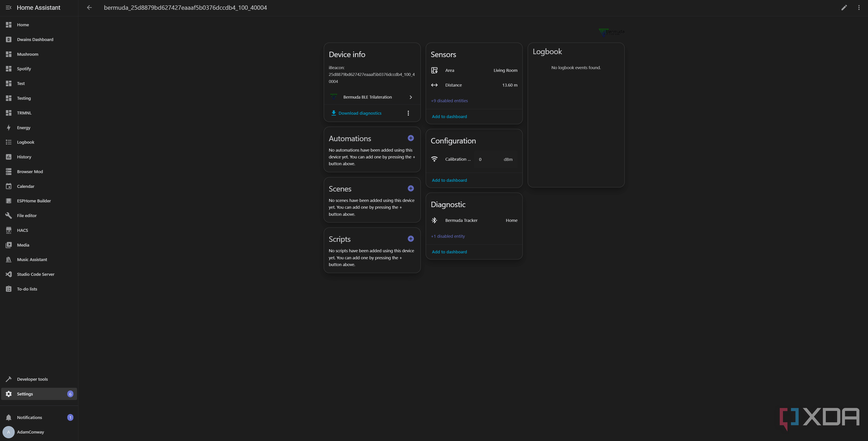Edit the device name with the pencil icon
The width and height of the screenshot is (868, 441).
click(844, 7)
